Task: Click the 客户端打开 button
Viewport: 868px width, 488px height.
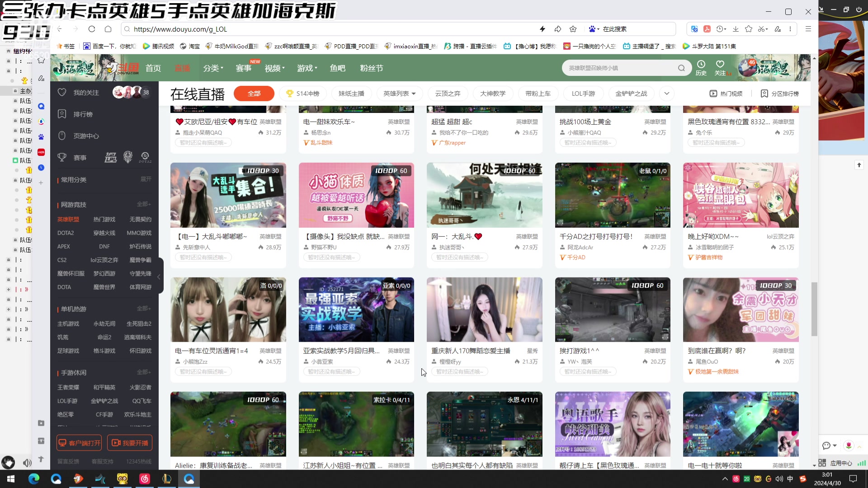Action: 79,443
